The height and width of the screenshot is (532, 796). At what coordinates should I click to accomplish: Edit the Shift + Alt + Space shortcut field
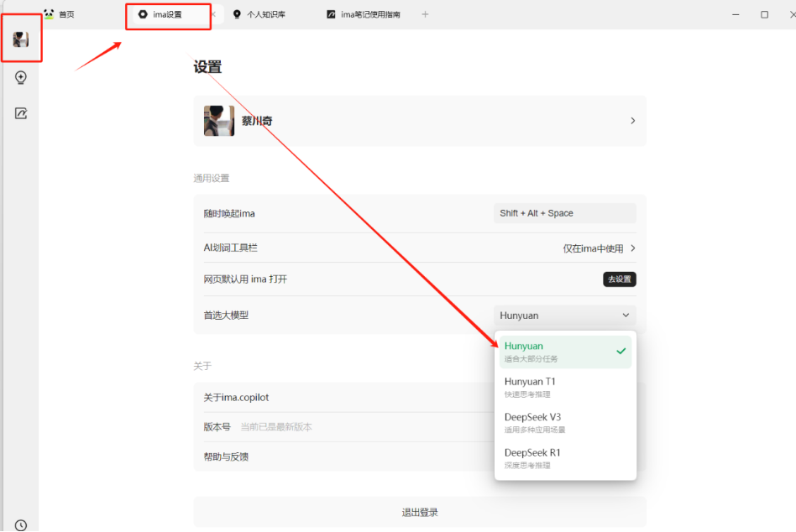564,213
